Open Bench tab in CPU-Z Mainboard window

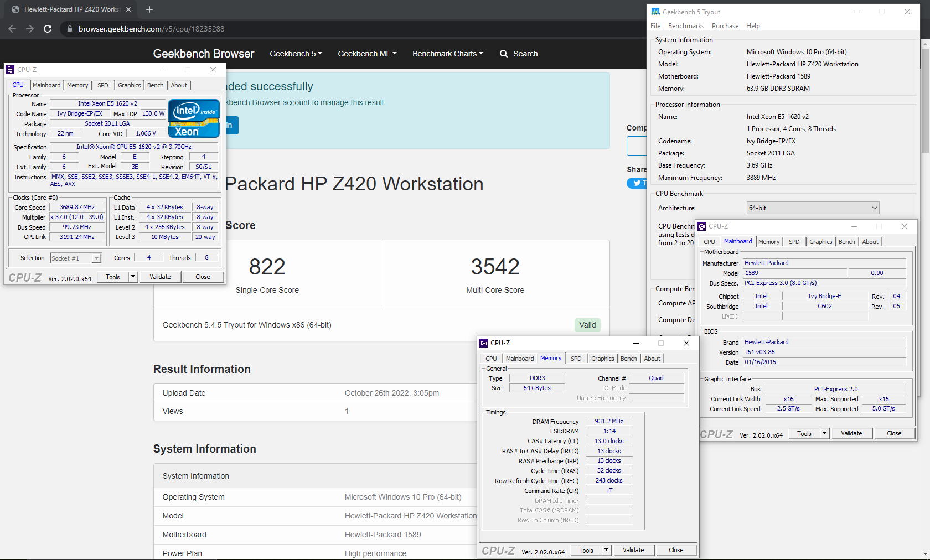846,242
